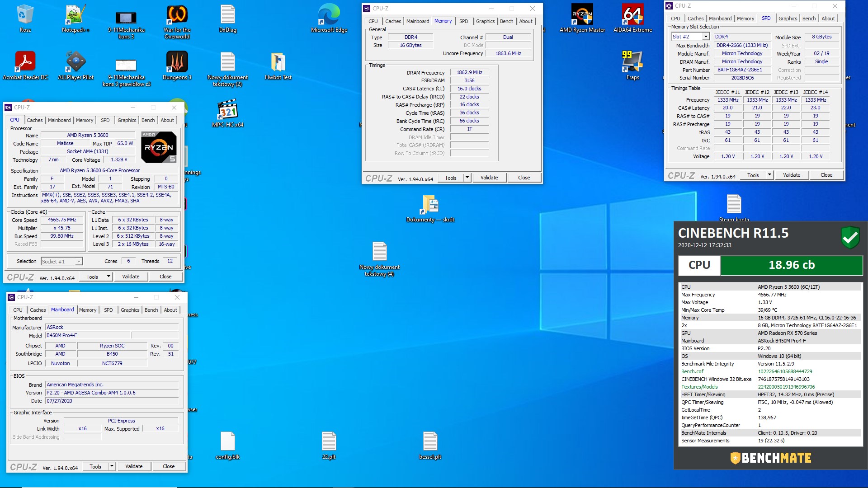Open Nowy dokument tekstowy (4) file

coord(379,259)
